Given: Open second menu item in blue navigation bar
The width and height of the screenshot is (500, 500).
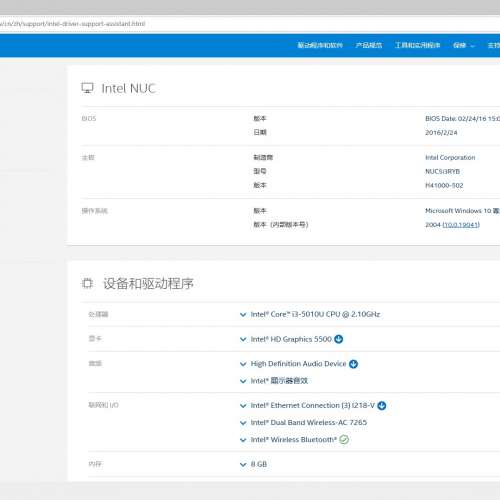Looking at the screenshot, I should 369,45.
